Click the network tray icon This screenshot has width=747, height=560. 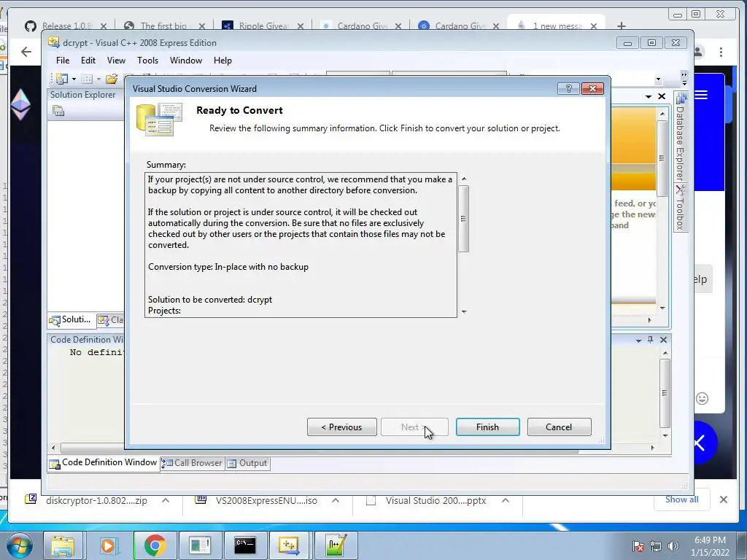point(656,546)
